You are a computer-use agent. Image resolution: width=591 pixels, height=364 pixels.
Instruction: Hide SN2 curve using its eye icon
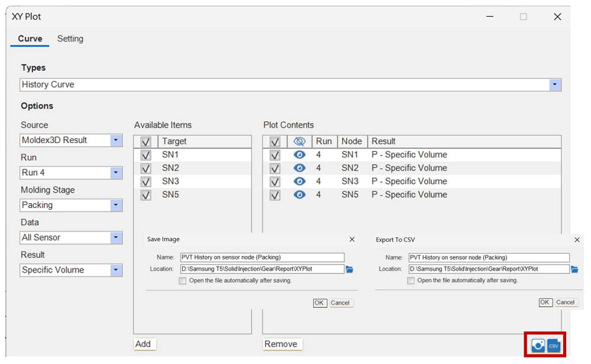pos(300,168)
